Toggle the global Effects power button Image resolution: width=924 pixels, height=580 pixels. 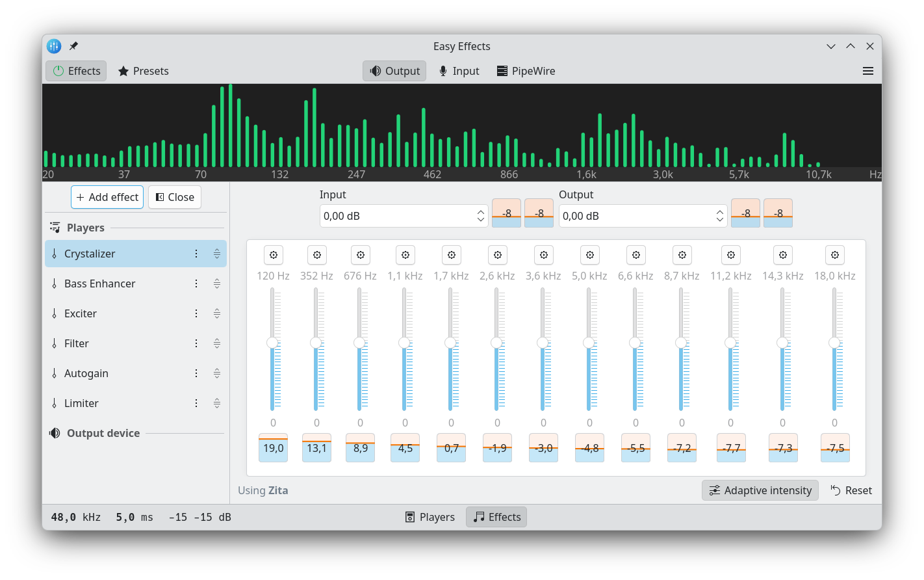click(x=76, y=71)
